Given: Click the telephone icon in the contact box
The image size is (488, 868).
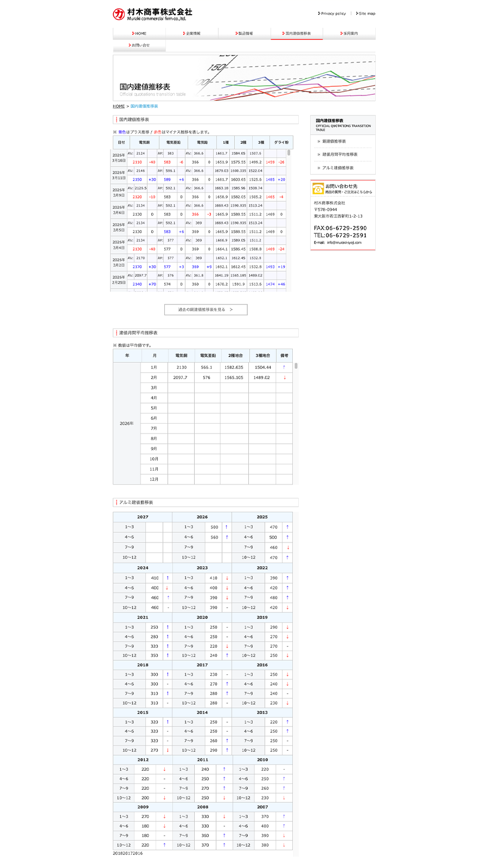Looking at the screenshot, I should click(318, 188).
